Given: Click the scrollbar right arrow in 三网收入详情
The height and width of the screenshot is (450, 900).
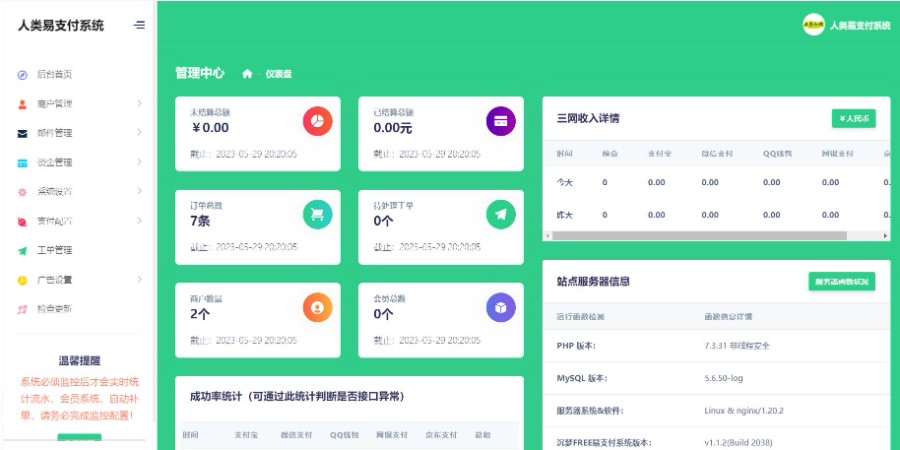Looking at the screenshot, I should coord(885,236).
